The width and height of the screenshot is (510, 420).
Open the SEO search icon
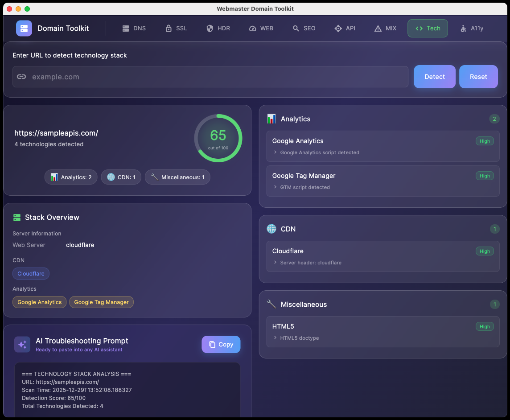coord(295,28)
